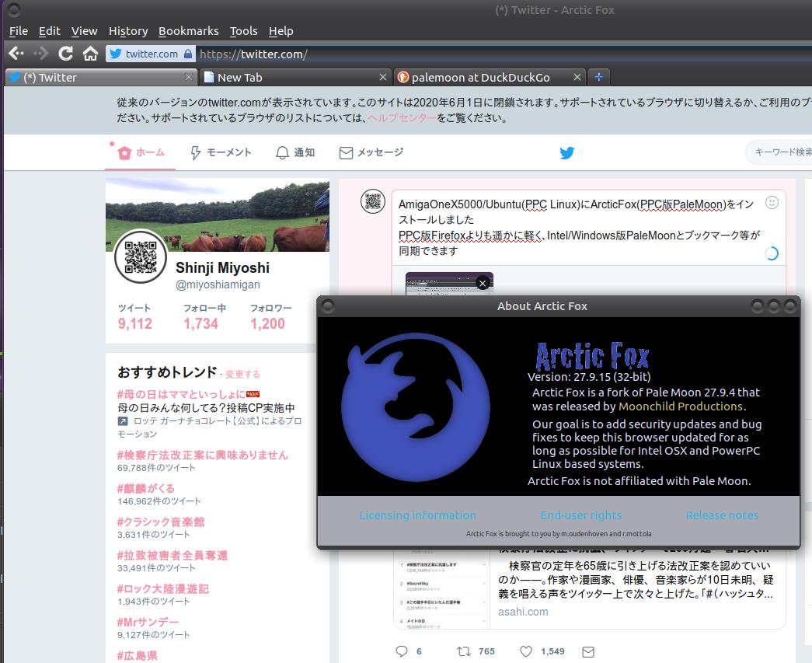This screenshot has width=812, height=663.
Task: Click the URL address field
Action: click(x=502, y=54)
